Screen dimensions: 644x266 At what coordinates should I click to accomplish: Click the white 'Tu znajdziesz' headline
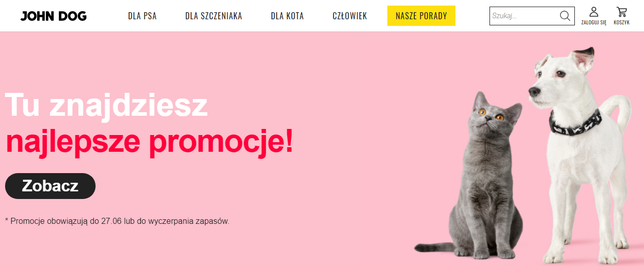pos(107,105)
